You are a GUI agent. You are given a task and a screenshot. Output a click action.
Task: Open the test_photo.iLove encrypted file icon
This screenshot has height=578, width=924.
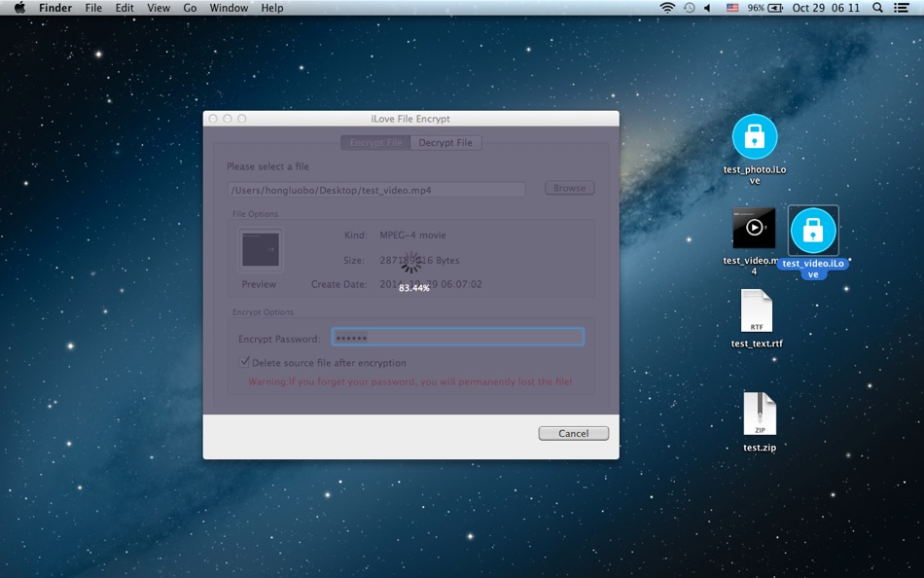coord(755,137)
